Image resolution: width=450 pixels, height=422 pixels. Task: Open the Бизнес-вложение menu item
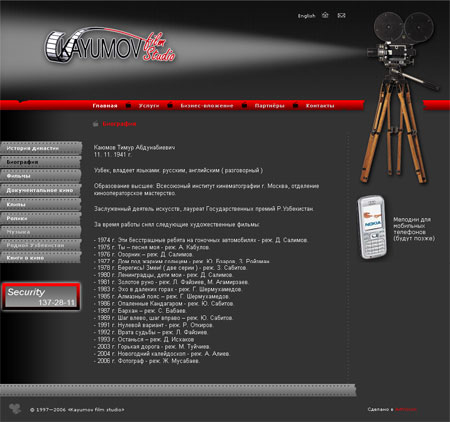click(x=207, y=106)
